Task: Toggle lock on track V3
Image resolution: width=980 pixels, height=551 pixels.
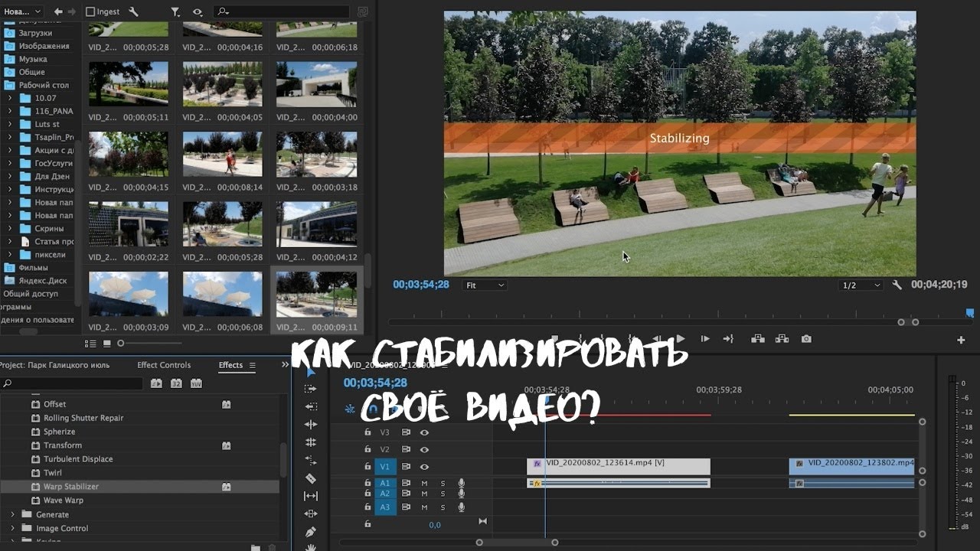Action: point(367,432)
